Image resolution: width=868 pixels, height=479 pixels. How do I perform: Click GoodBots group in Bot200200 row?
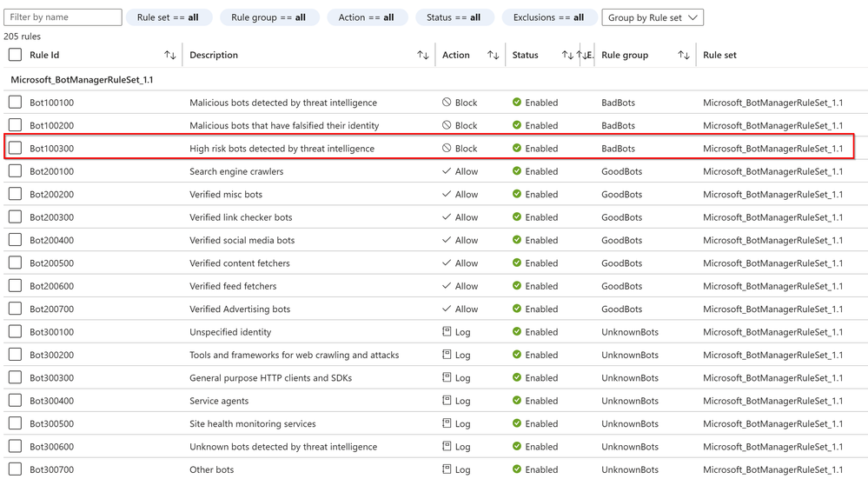pos(621,195)
